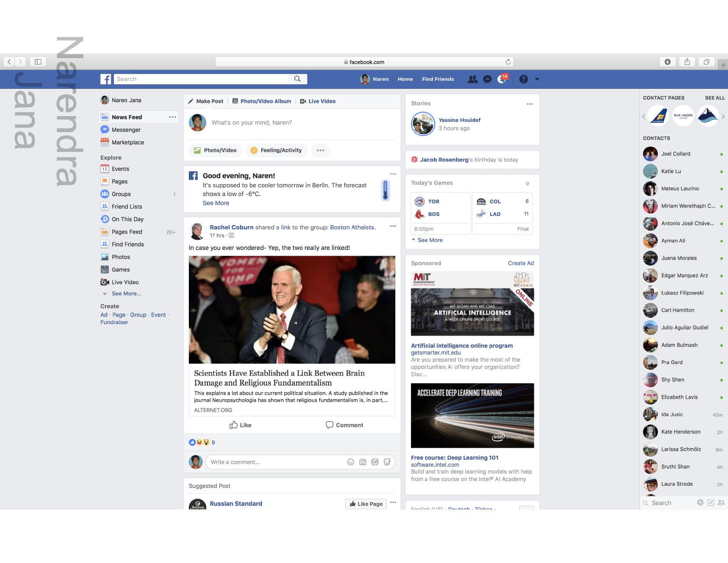Click the Friend Requests icon in header
Screen dimensions: 728x563
pyautogui.click(x=473, y=79)
